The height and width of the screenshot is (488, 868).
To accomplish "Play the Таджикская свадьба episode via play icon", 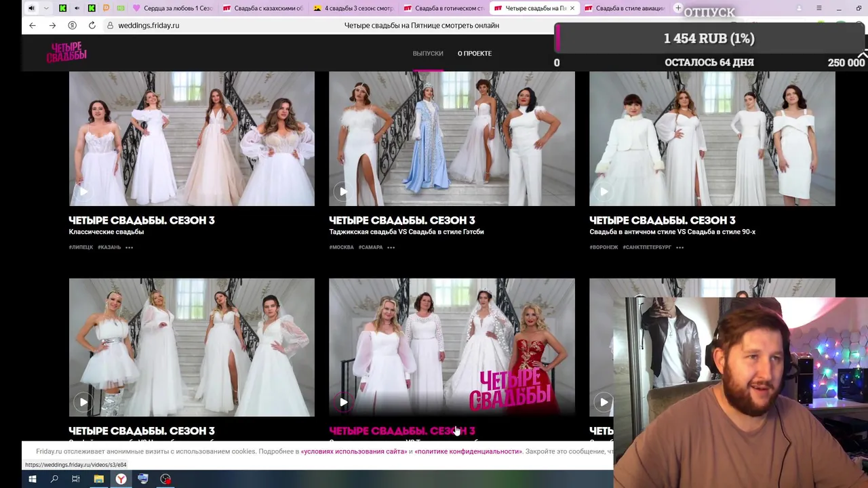I will (344, 192).
